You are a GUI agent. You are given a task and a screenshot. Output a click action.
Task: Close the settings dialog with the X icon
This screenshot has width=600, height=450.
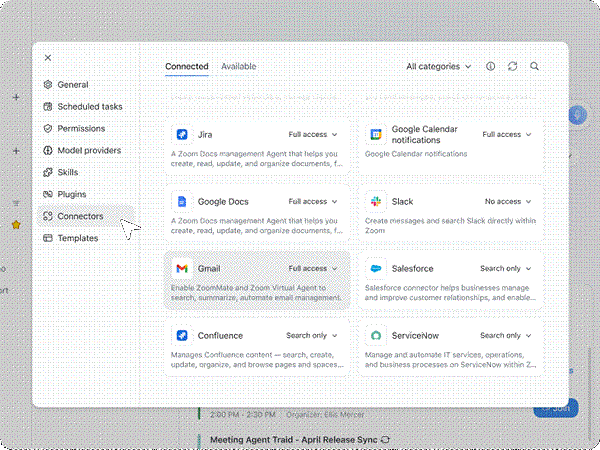tap(48, 58)
